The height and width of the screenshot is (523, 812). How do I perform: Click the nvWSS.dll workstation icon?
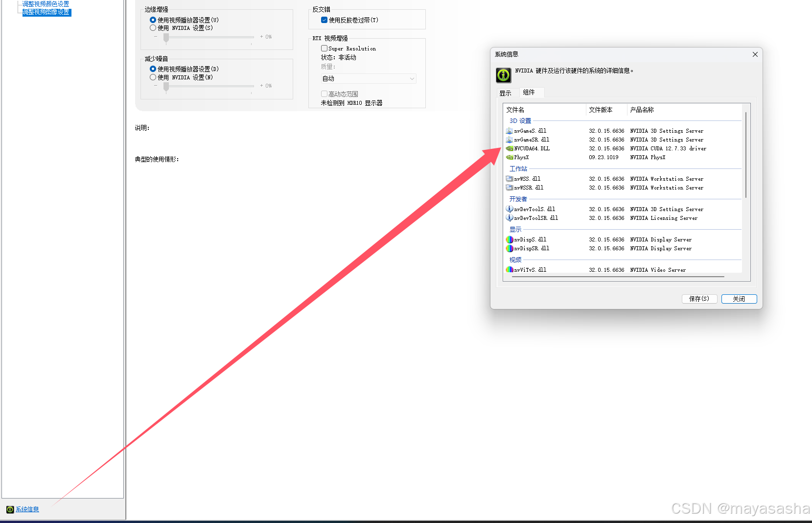point(509,179)
